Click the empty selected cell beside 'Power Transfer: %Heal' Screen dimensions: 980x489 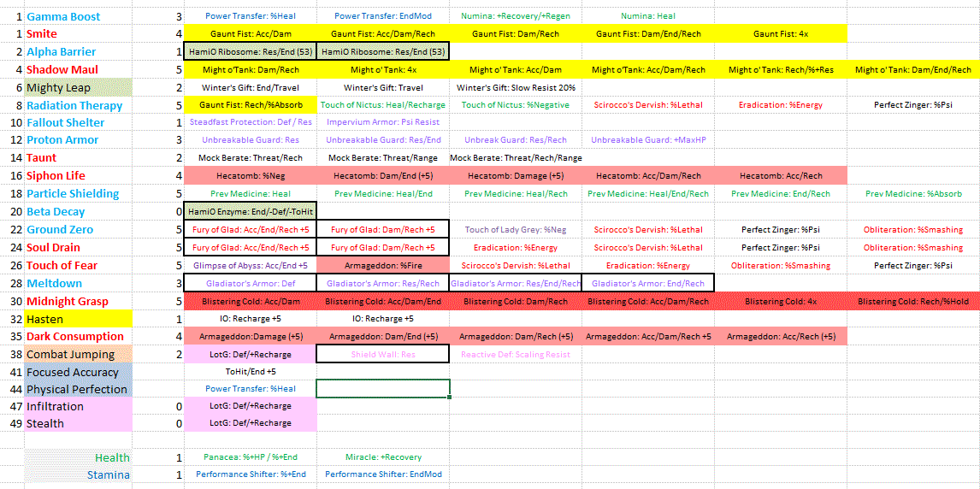coord(382,389)
